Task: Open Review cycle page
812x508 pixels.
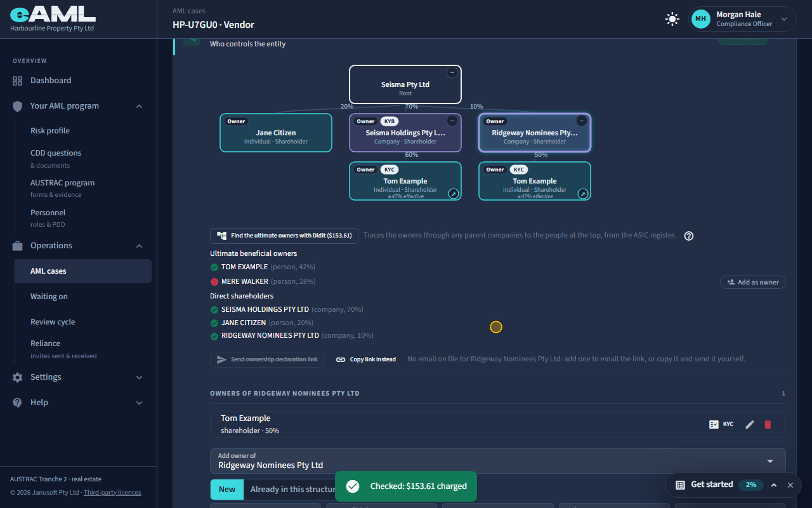Action: pyautogui.click(x=82, y=322)
